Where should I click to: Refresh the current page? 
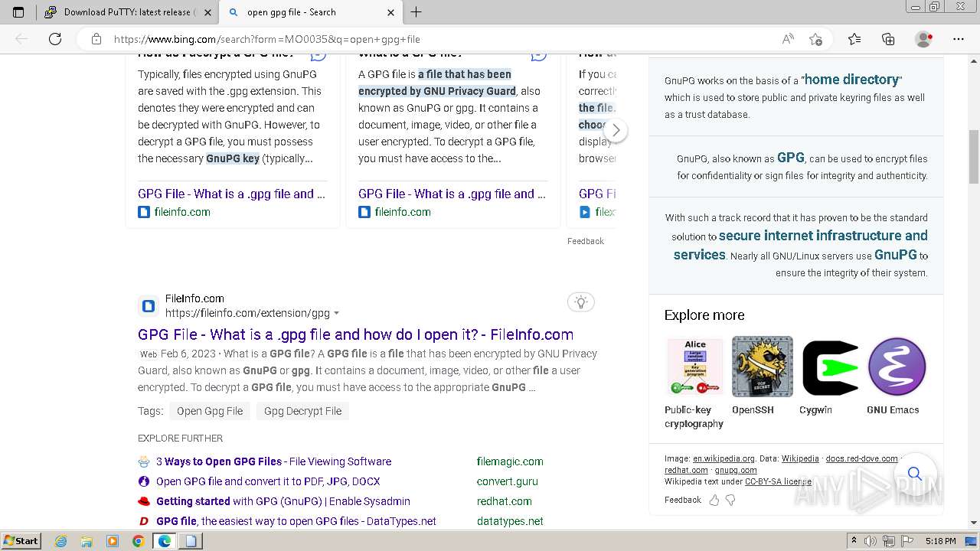coord(55,39)
